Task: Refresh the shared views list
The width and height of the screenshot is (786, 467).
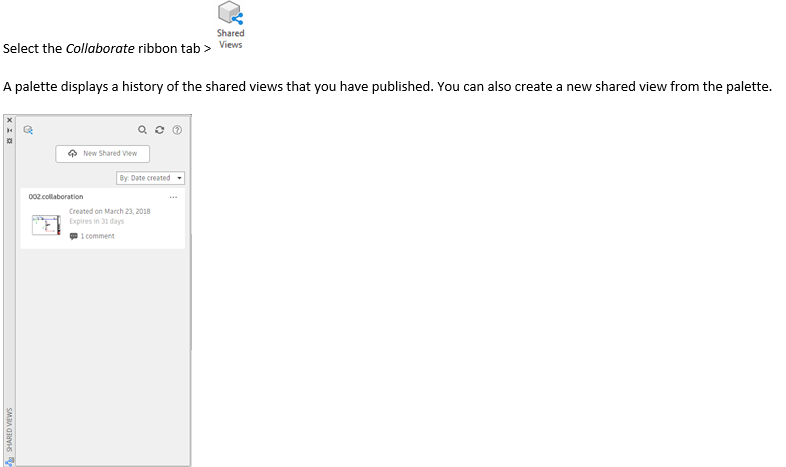Action: (159, 130)
